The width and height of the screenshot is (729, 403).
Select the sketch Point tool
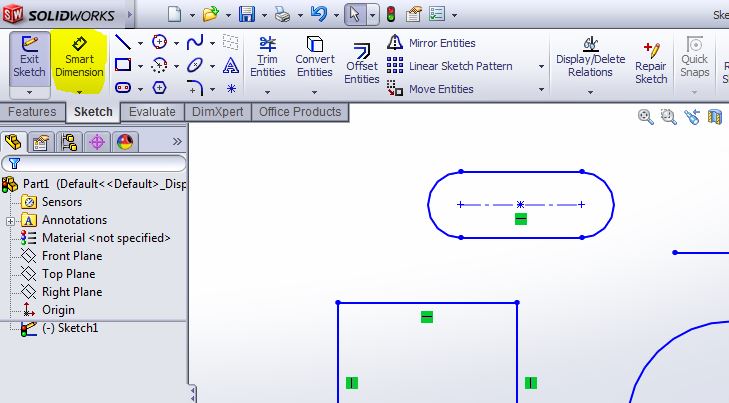pos(231,88)
